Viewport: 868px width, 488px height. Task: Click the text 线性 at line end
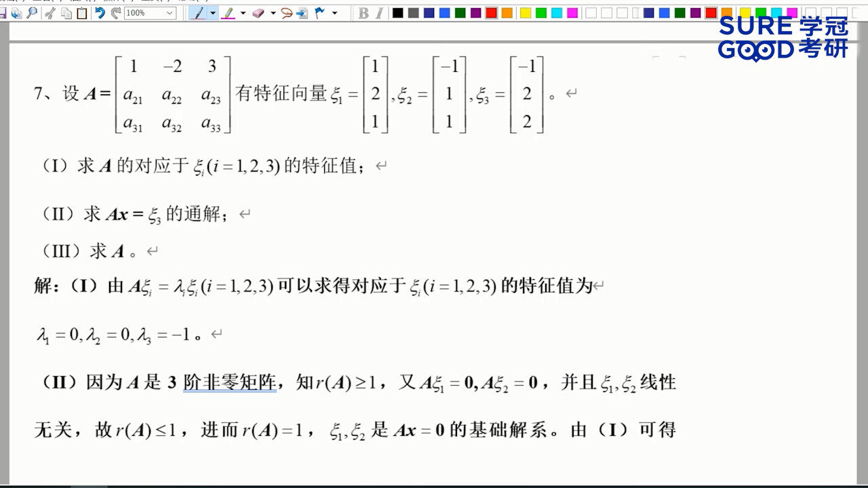tap(658, 383)
